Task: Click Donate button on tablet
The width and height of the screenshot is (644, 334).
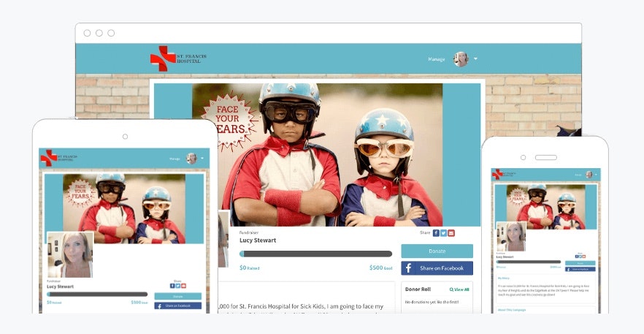Action: coord(178,296)
